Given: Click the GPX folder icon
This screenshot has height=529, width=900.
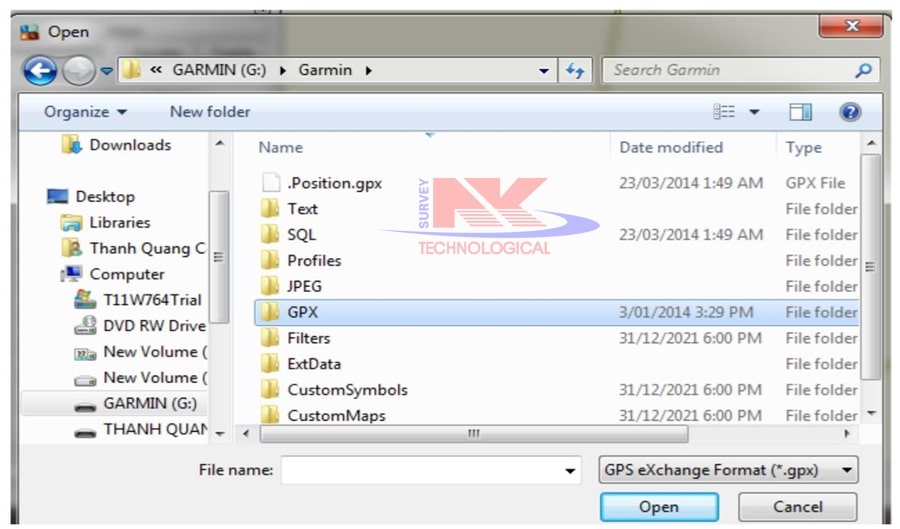Looking at the screenshot, I should point(270,312).
